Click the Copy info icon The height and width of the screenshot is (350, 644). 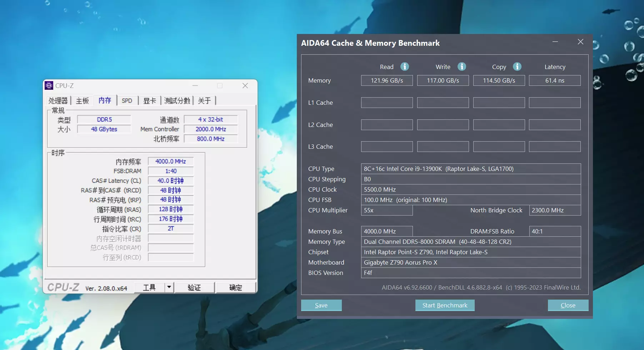[517, 66]
